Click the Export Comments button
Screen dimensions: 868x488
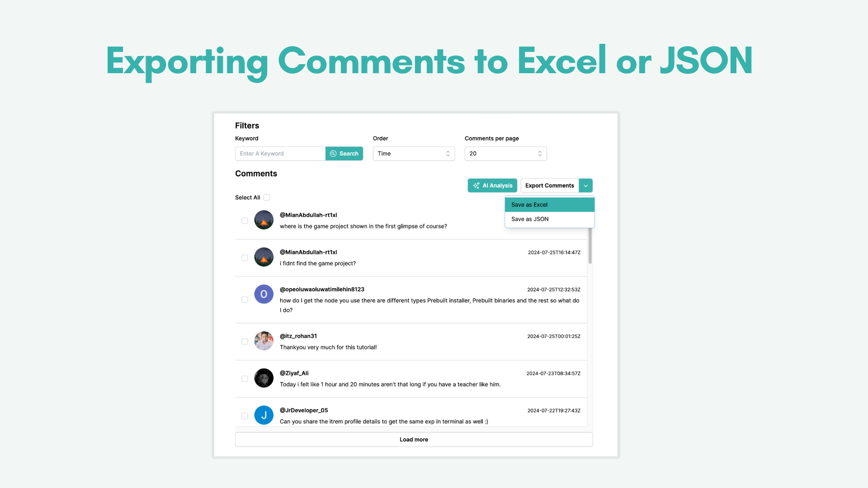pos(549,186)
